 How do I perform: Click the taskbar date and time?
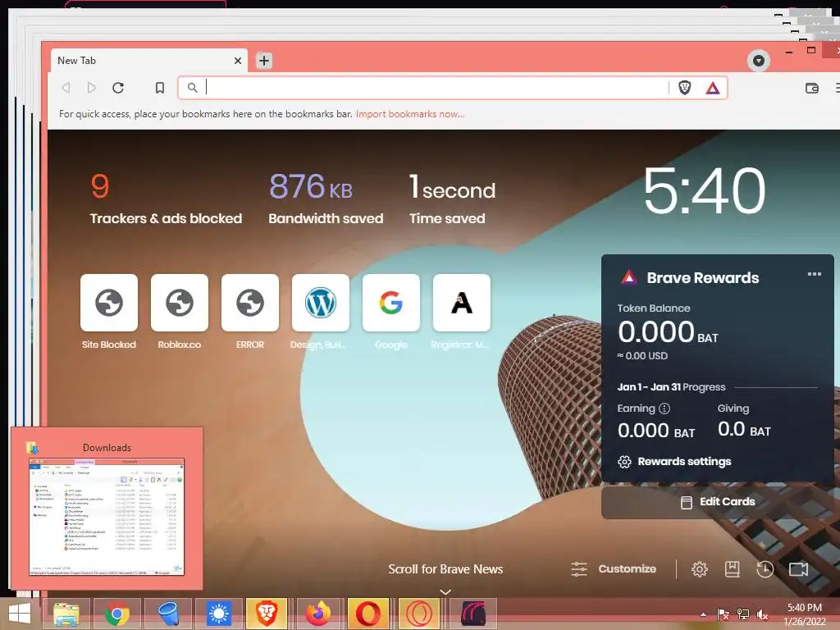805,614
